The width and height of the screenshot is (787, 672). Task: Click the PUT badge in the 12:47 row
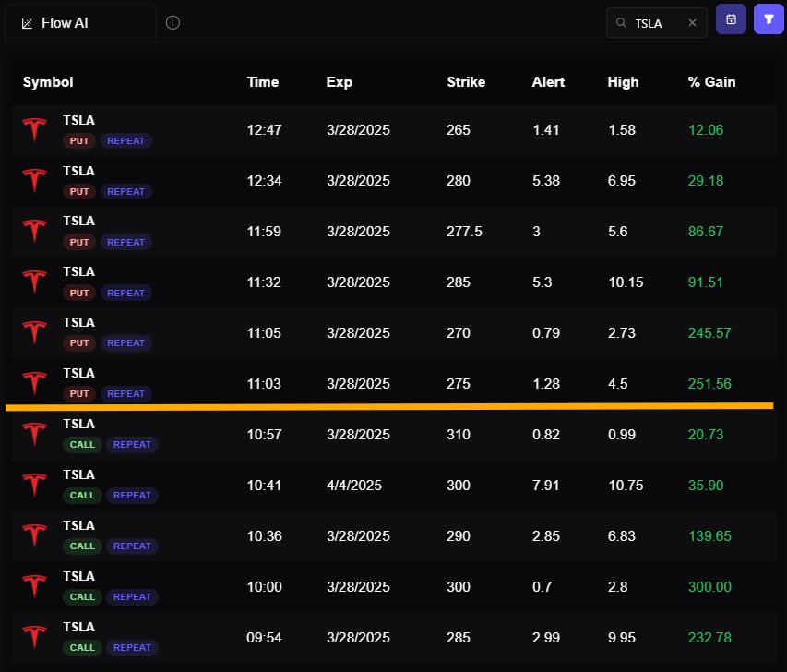point(79,140)
